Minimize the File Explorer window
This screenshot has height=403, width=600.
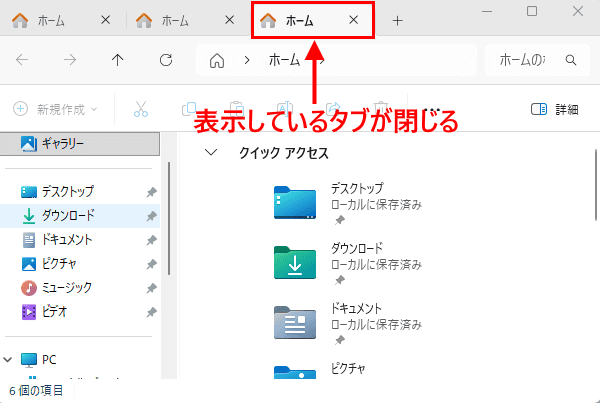tap(487, 11)
